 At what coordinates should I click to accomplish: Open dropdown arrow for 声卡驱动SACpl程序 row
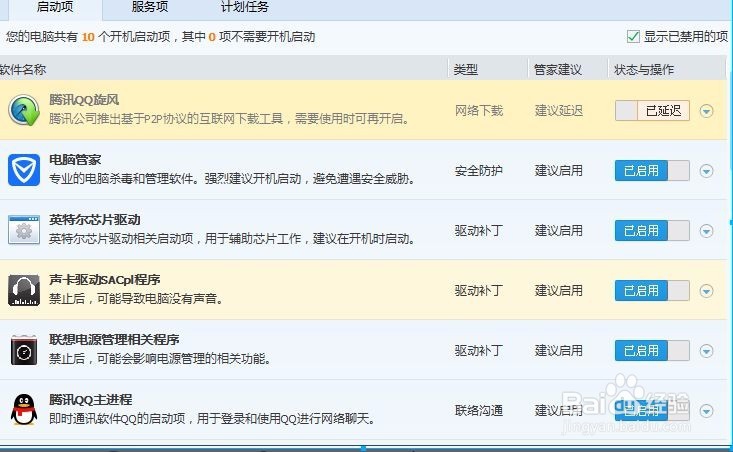(706, 291)
